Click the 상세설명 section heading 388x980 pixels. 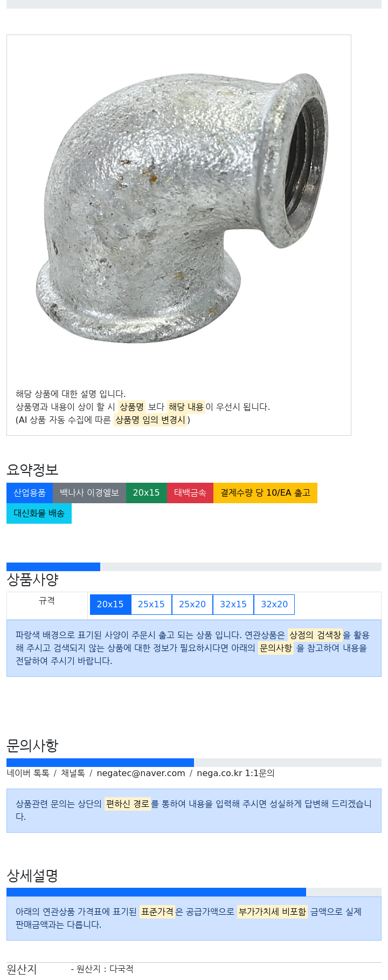tap(32, 875)
